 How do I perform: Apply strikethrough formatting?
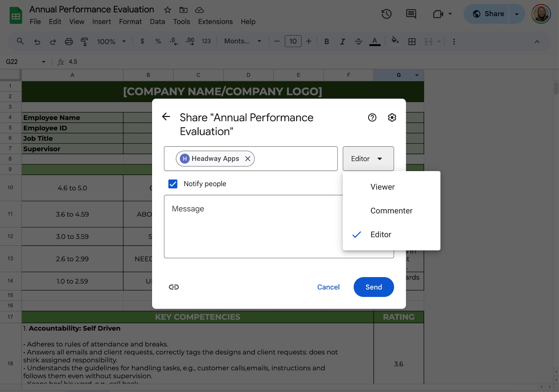click(358, 42)
